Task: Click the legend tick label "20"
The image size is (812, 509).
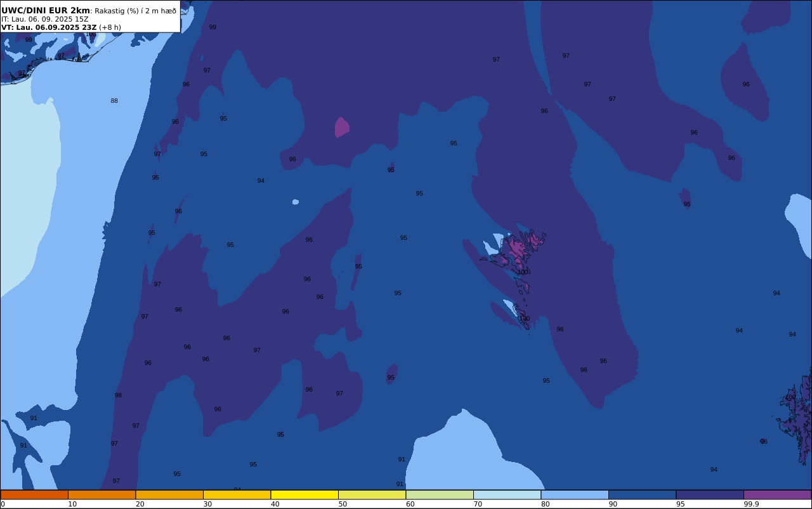Action: (x=140, y=504)
